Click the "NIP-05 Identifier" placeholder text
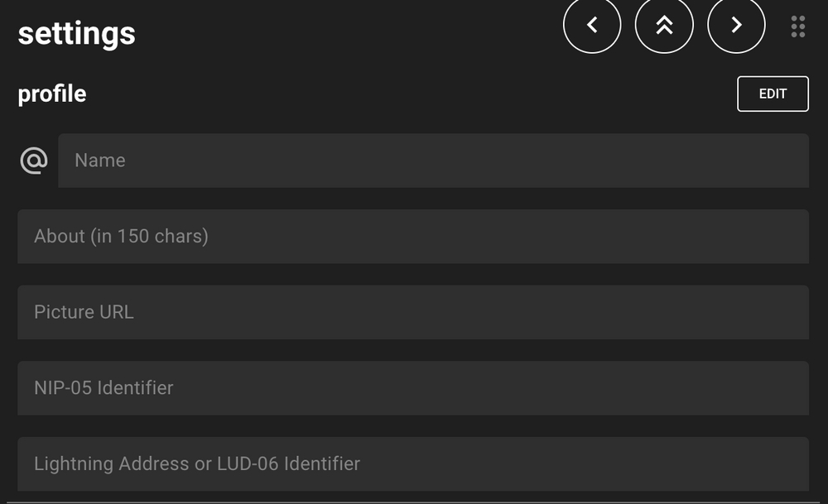Screen dimensions: 828x504 103,388
